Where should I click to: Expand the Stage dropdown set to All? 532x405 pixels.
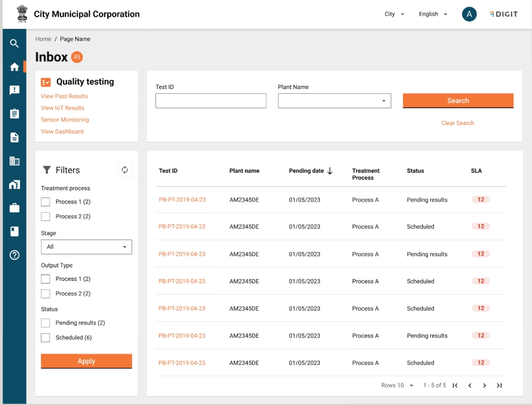tap(86, 247)
